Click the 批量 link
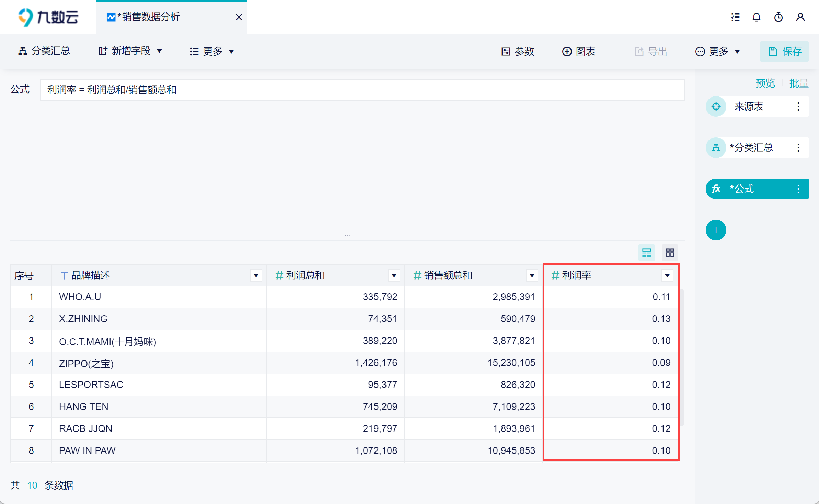Image resolution: width=819 pixels, height=504 pixels. coord(799,83)
